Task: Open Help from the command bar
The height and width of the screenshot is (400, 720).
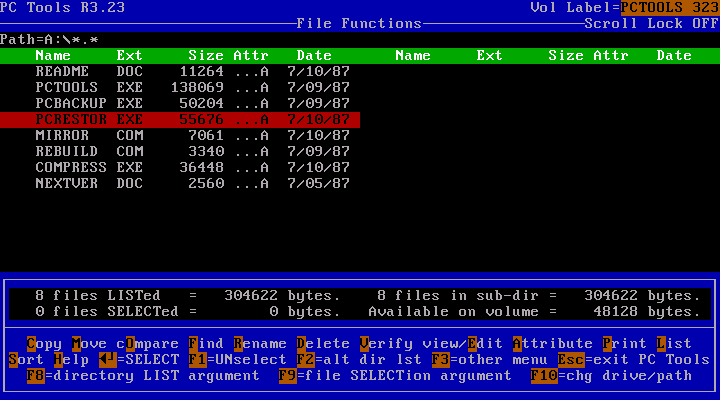Action: (x=71, y=360)
